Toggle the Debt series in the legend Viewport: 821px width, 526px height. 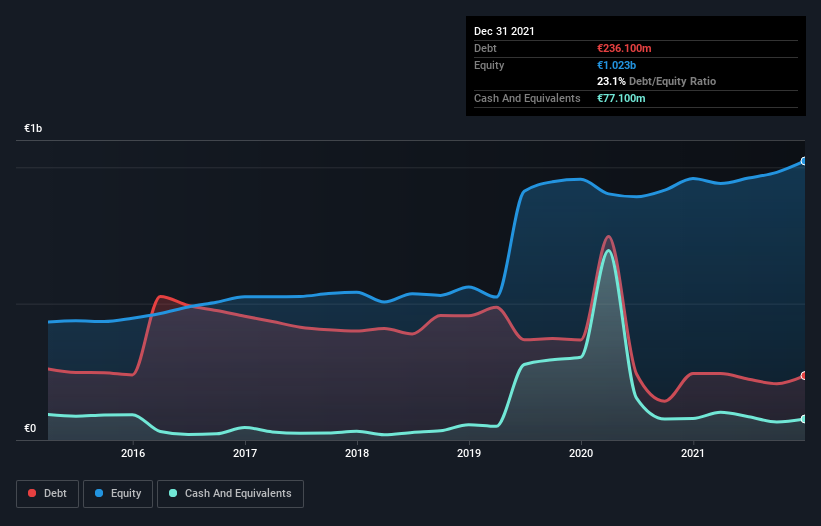(x=47, y=494)
